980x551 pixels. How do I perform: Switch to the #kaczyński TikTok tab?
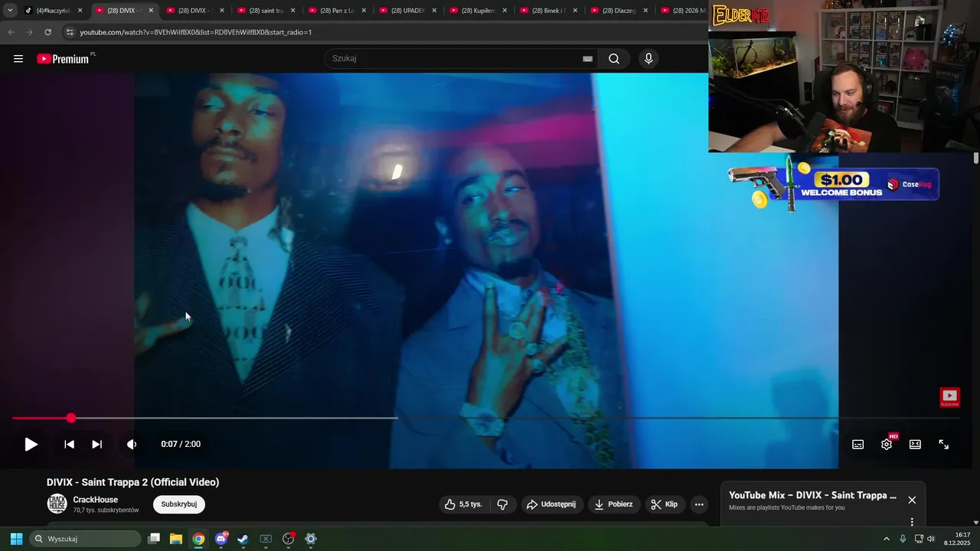click(54, 11)
